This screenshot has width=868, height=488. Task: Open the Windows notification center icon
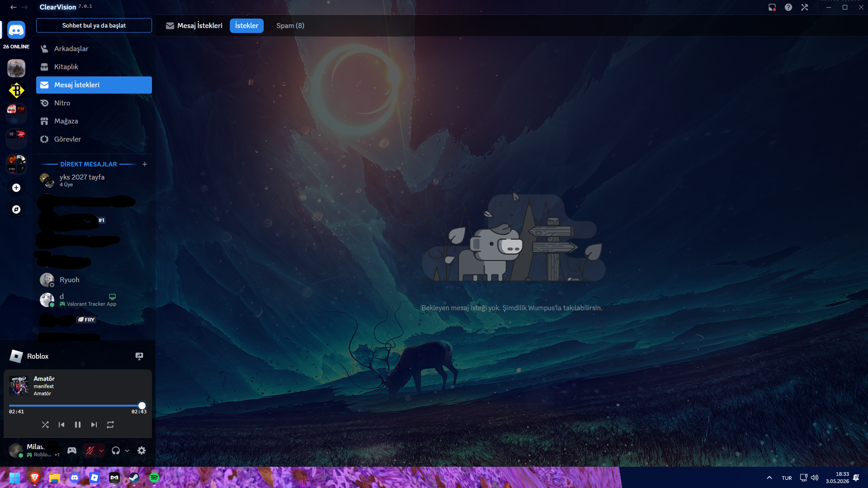(x=856, y=478)
